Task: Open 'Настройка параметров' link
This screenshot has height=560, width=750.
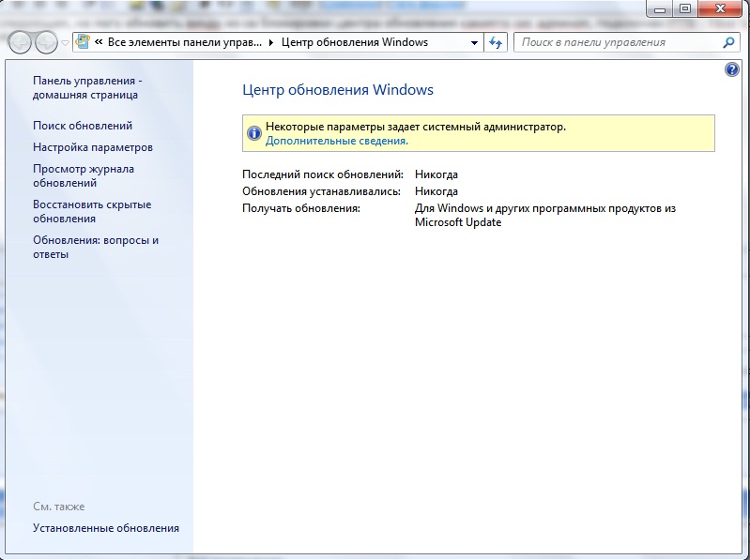Action: pyautogui.click(x=93, y=147)
